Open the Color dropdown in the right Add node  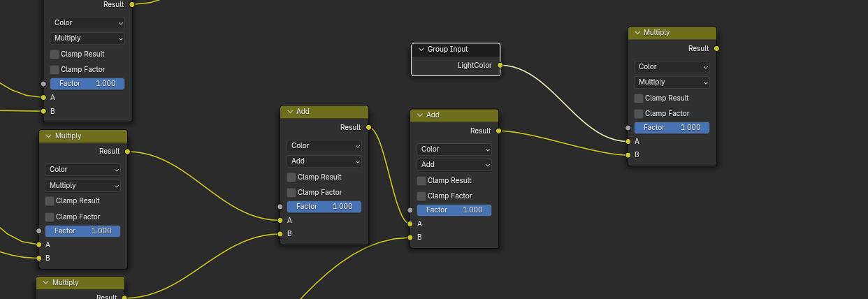(x=454, y=149)
